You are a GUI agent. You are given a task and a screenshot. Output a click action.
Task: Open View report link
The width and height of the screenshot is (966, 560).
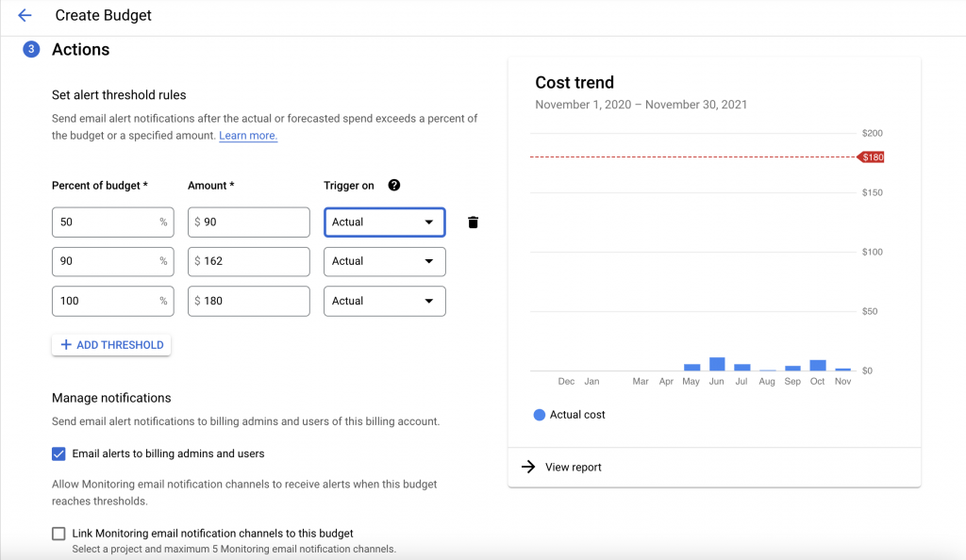(573, 467)
